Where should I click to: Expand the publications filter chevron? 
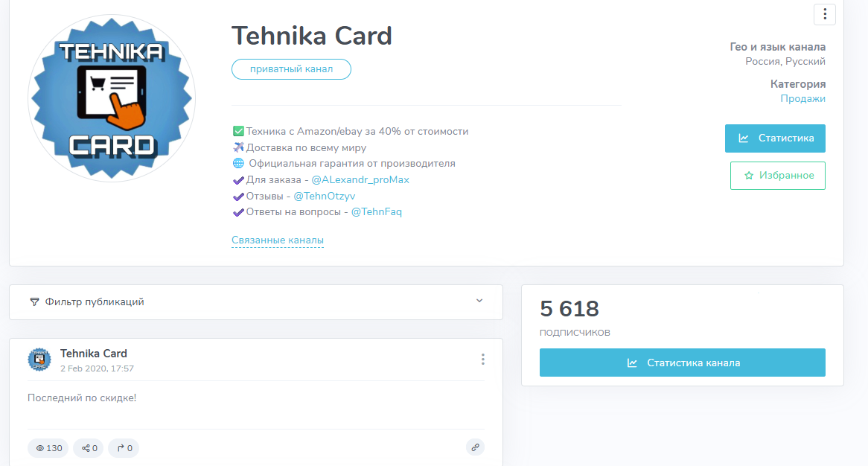click(479, 301)
